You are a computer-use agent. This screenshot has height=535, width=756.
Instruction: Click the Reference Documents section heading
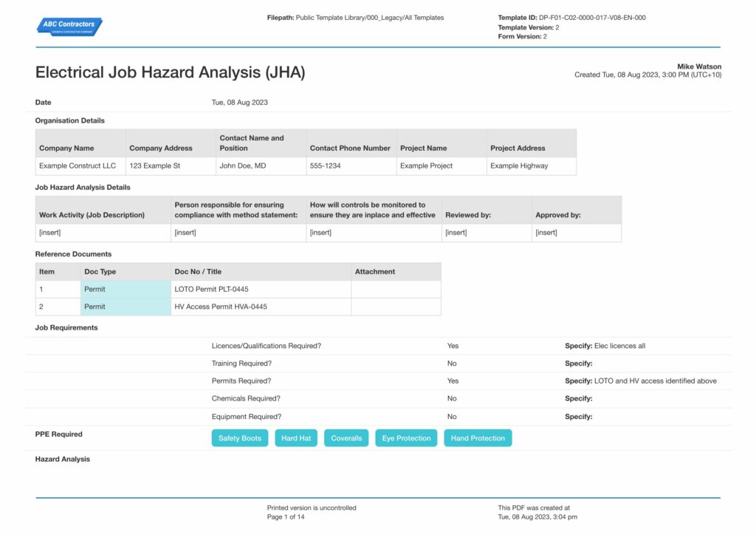click(x=73, y=254)
